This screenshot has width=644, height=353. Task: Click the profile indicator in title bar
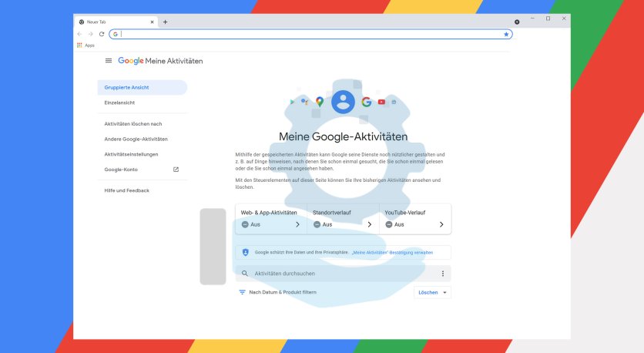[517, 22]
